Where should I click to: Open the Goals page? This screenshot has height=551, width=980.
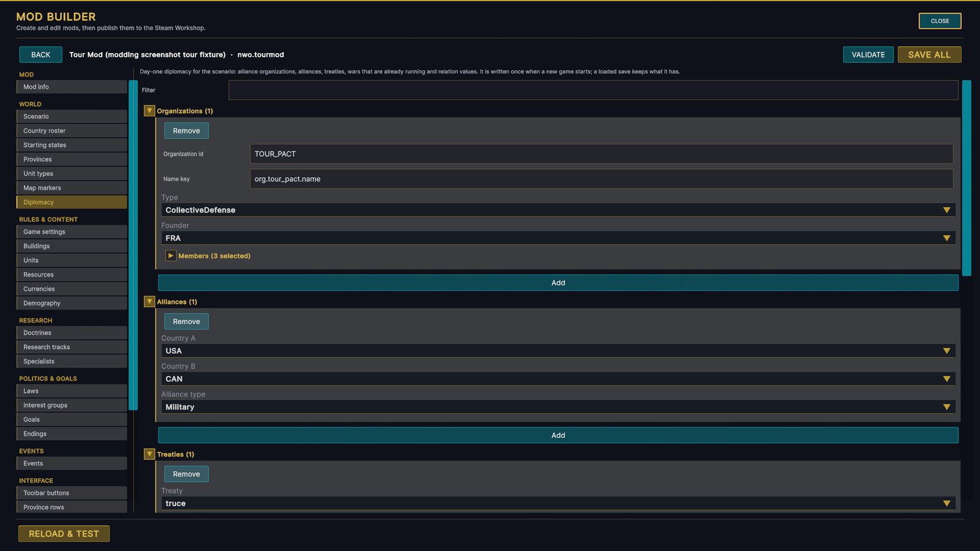pyautogui.click(x=72, y=419)
